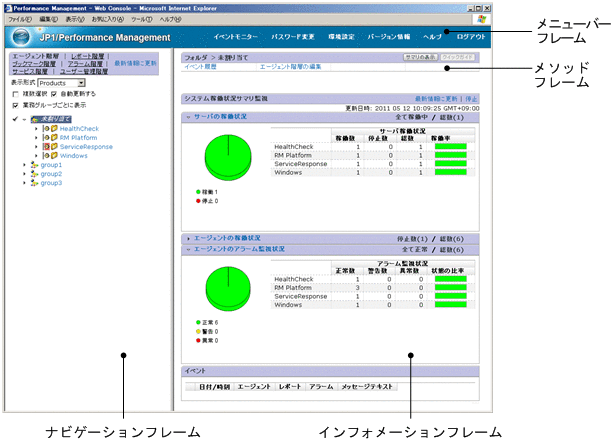Image resolution: width=613 pixels, height=445 pixels.
Task: Click 停止 link in summary monitor header
Action: (471, 99)
